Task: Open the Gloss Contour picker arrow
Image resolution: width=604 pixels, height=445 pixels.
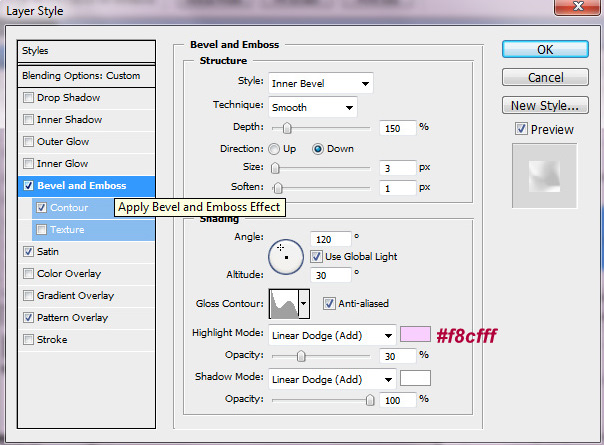Action: 304,302
